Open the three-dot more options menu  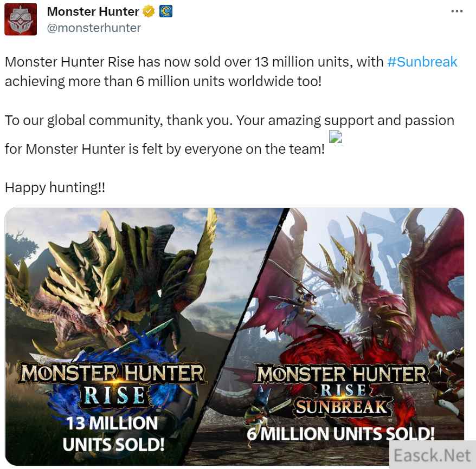tap(456, 11)
